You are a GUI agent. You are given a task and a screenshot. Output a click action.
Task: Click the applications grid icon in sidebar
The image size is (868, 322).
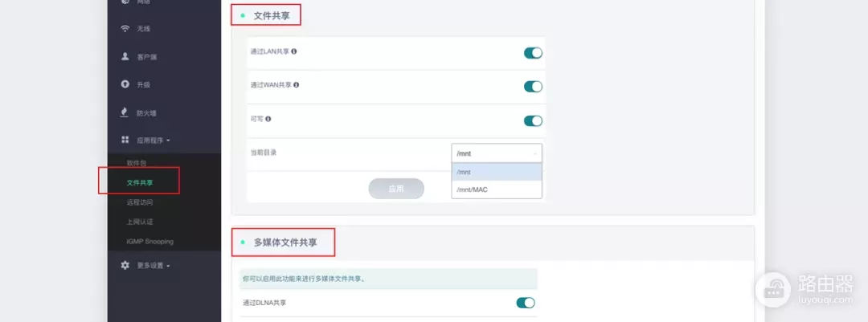coord(125,141)
